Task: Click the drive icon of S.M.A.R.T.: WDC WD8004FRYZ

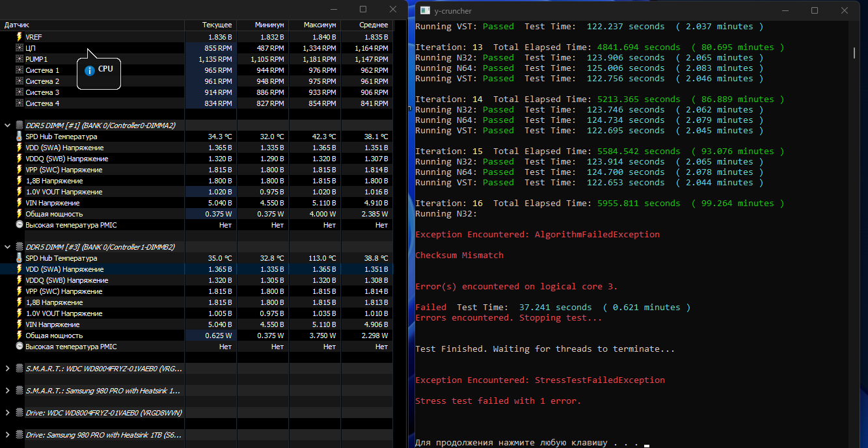Action: coord(19,369)
